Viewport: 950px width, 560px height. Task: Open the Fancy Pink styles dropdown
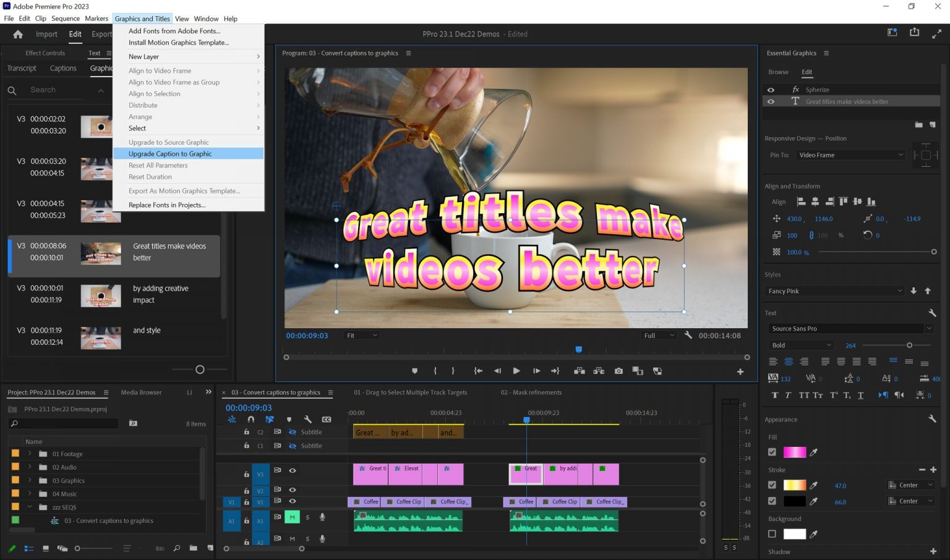[834, 291]
